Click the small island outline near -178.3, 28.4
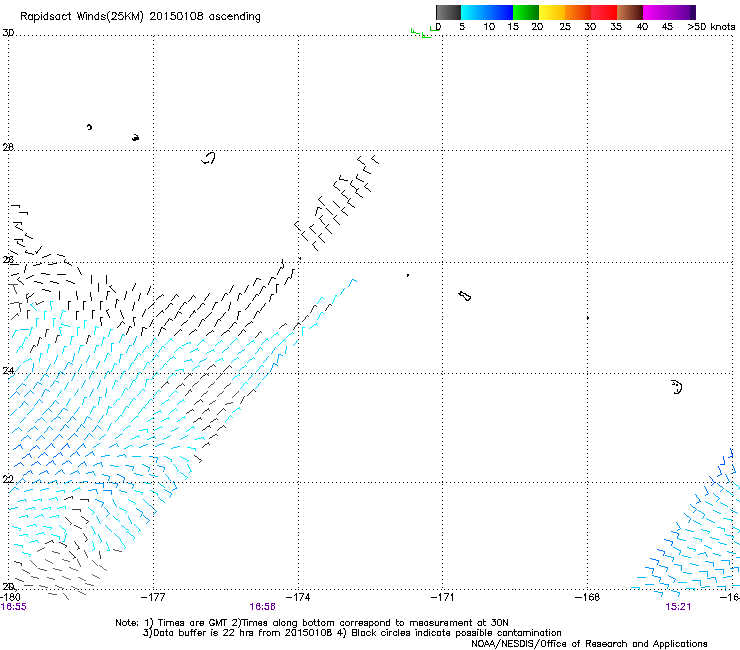This screenshot has width=740, height=650. pyautogui.click(x=89, y=127)
